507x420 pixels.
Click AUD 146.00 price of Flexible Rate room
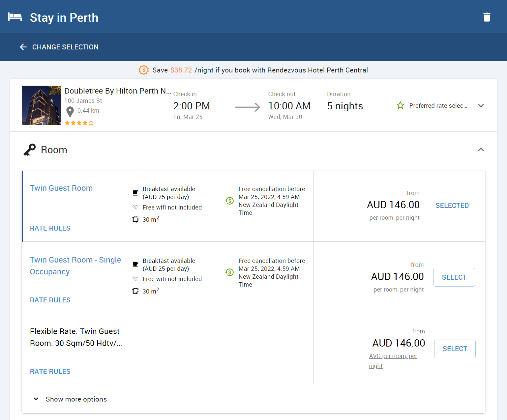(x=399, y=343)
